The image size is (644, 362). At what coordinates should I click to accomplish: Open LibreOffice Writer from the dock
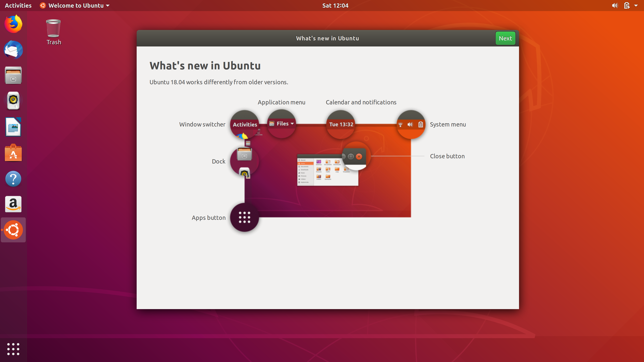(x=13, y=127)
